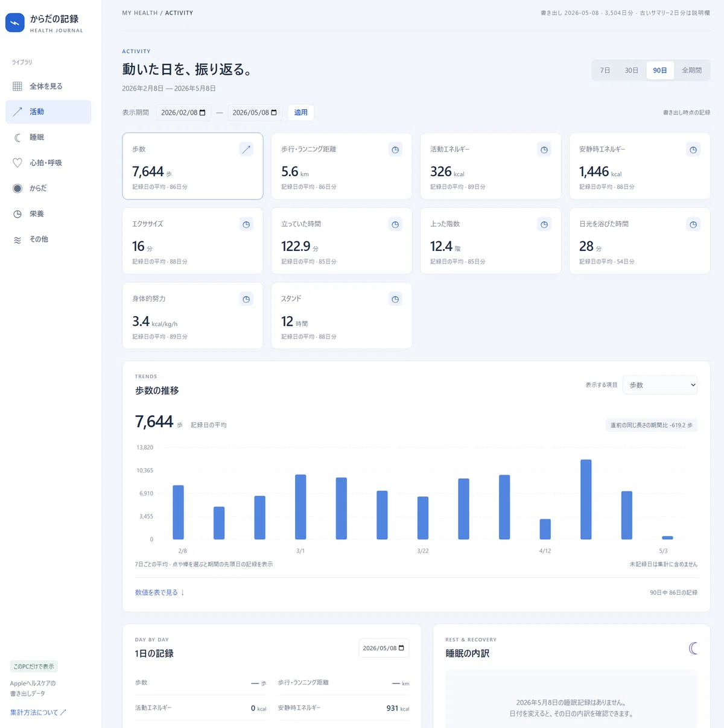Click the arrow icon on the 歩数 card
Viewport: 724px width, 728px height.
(x=246, y=150)
